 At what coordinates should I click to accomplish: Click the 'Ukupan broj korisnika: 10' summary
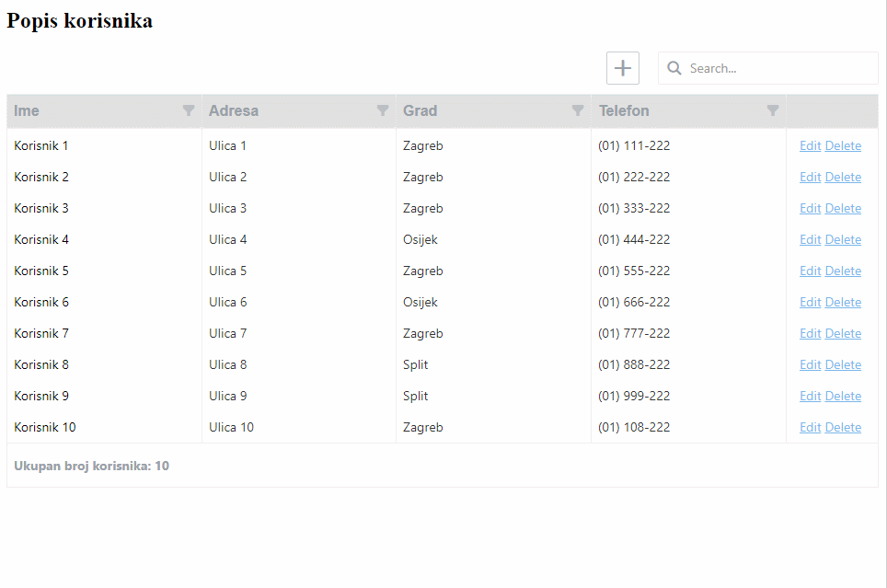tap(92, 466)
